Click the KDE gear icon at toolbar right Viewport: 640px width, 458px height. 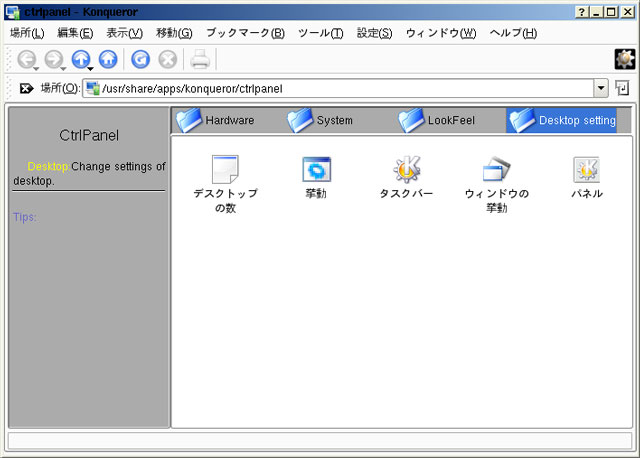pyautogui.click(x=625, y=59)
